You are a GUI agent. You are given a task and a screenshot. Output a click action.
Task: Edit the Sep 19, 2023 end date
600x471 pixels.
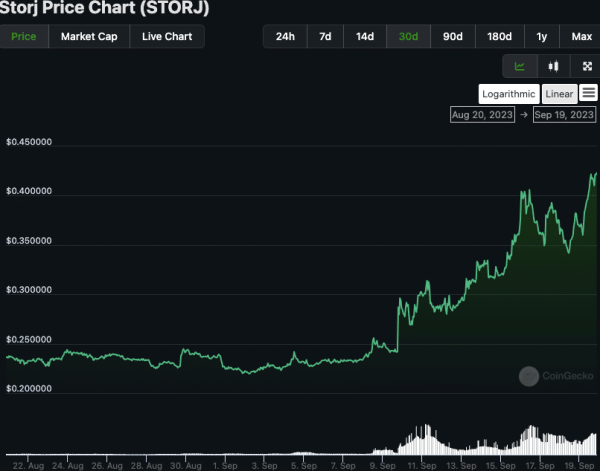point(565,115)
